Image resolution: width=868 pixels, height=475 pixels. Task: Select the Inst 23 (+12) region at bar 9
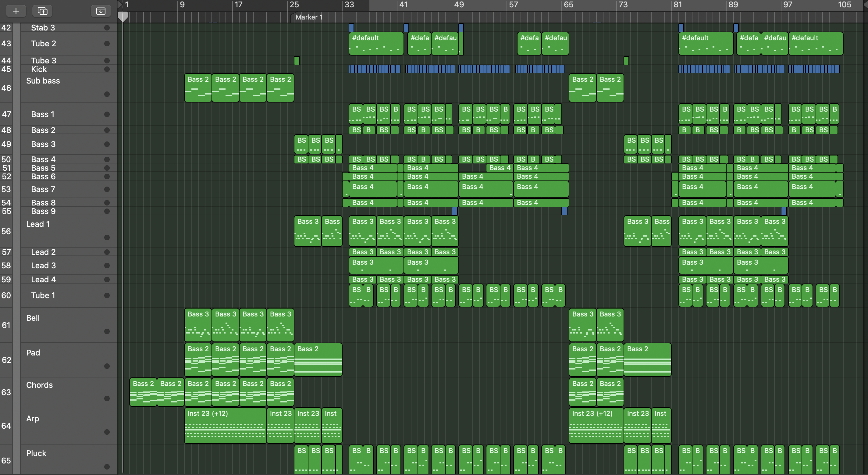tap(225, 425)
